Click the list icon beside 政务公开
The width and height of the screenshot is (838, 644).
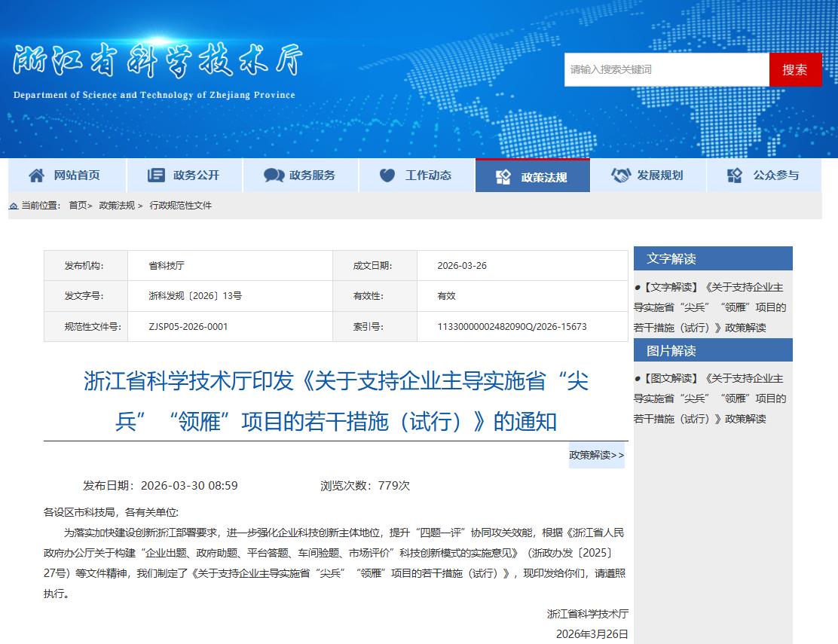[156, 175]
